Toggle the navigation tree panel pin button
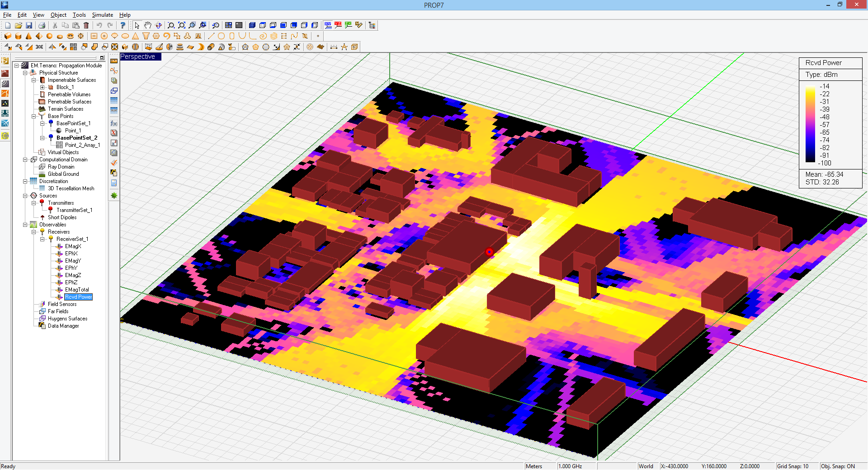 coord(102,58)
